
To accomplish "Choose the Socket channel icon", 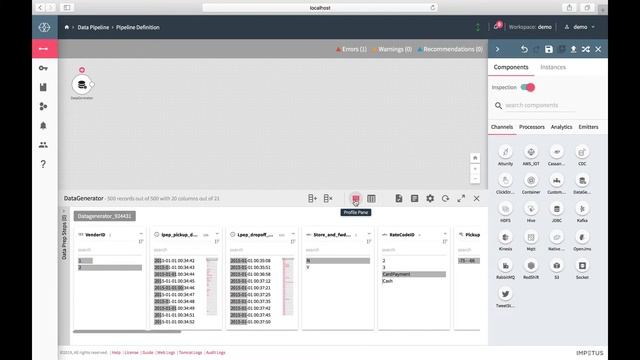I will (582, 266).
